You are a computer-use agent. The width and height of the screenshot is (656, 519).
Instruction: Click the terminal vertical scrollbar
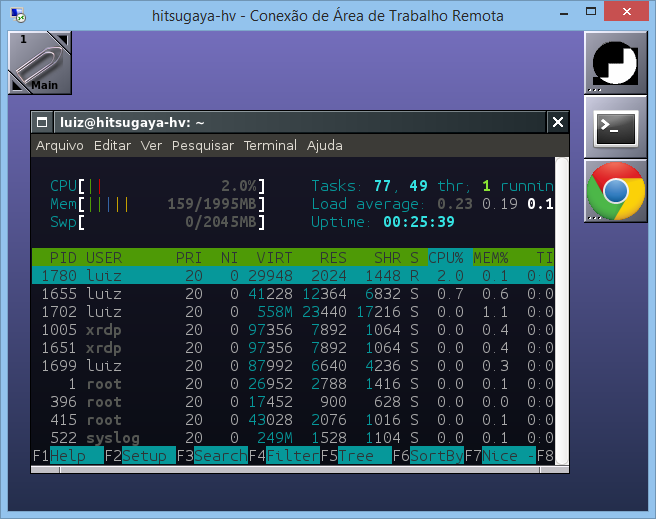coord(561,311)
